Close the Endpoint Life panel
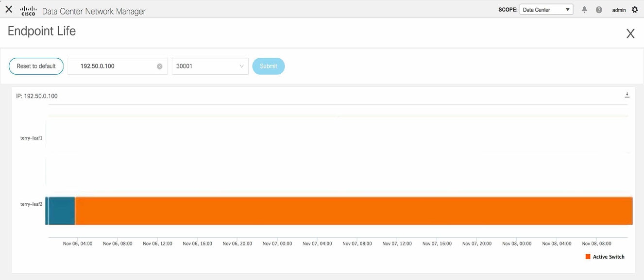 pyautogui.click(x=630, y=33)
